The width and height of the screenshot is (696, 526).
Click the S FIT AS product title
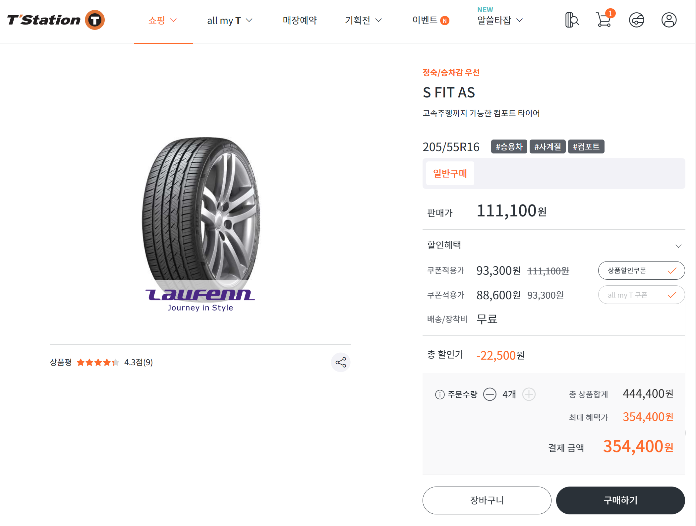tap(449, 92)
